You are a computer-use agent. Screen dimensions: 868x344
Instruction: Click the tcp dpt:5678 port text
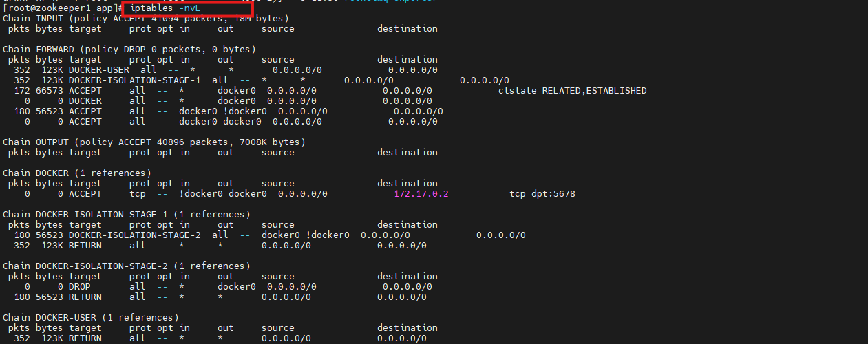(542, 194)
